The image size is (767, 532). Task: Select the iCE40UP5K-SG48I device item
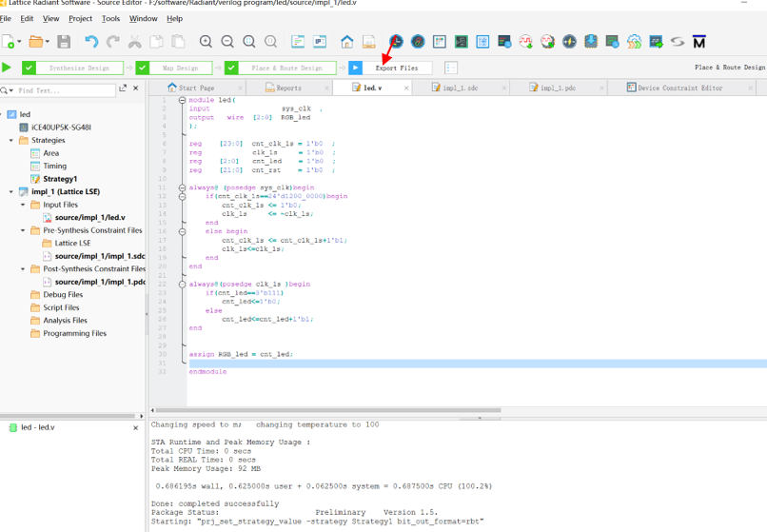[x=61, y=128]
